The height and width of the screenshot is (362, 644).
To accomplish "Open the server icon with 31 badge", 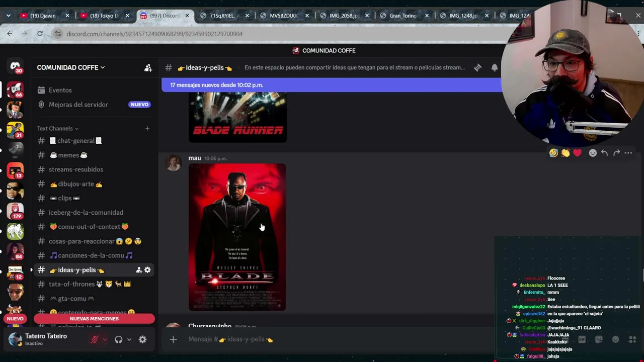I will coord(15,130).
